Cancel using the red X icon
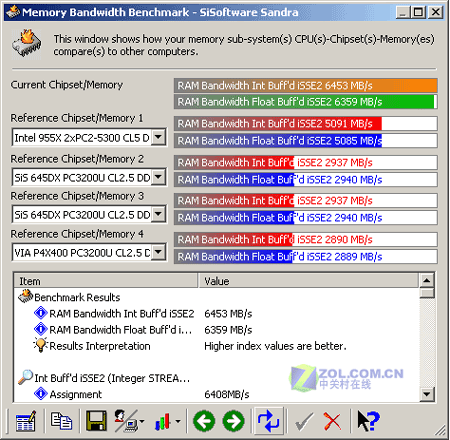 [x=332, y=421]
